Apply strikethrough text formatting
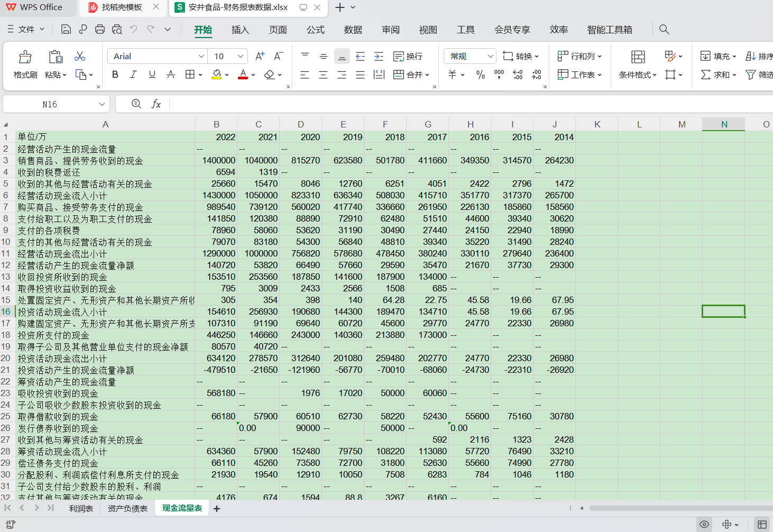Image resolution: width=773 pixels, height=532 pixels. [x=170, y=75]
